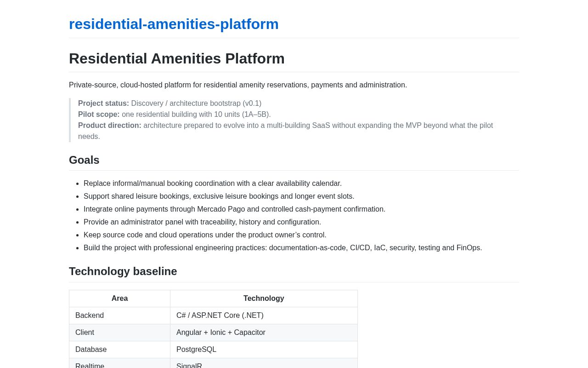Click the 'Project status:' label
The image size is (588, 368).
[103, 103]
